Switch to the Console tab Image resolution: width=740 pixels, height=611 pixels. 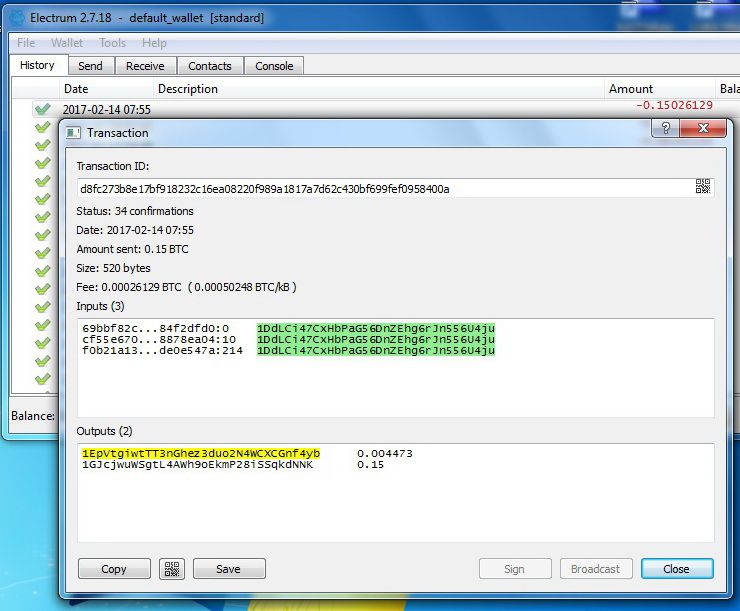274,66
